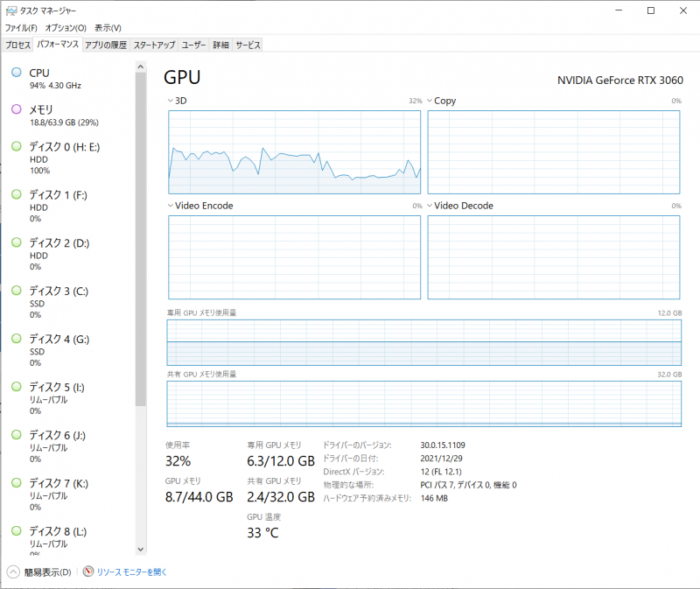Open the メモリ performance graph
Image resolution: width=700 pixels, height=589 pixels.
52,115
